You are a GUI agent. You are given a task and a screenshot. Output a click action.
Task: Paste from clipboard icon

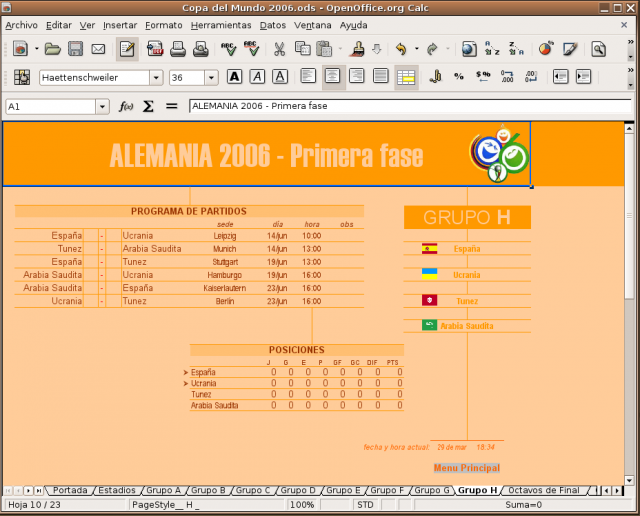click(x=324, y=49)
